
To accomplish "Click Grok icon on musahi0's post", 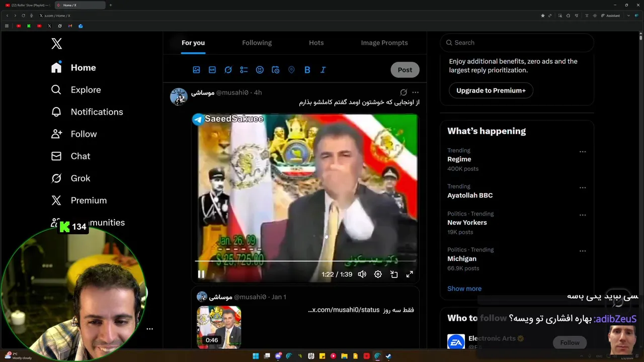I will pos(404,93).
